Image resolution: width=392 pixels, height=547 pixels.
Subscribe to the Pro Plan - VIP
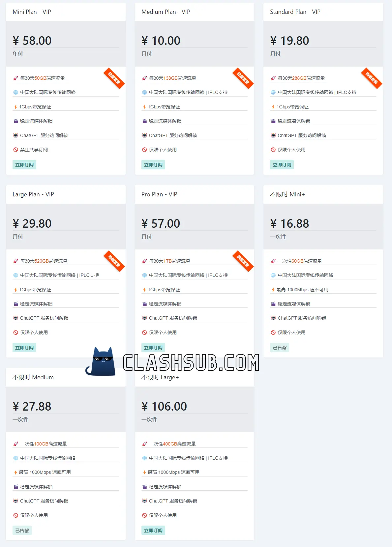pyautogui.click(x=153, y=348)
